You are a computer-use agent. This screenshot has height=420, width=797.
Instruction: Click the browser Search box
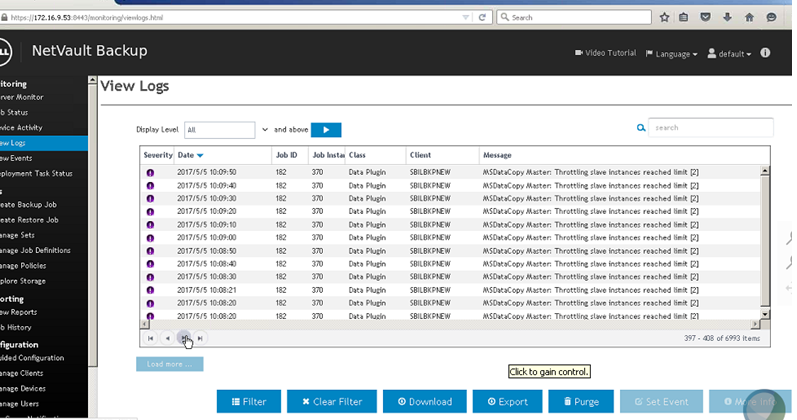click(574, 17)
